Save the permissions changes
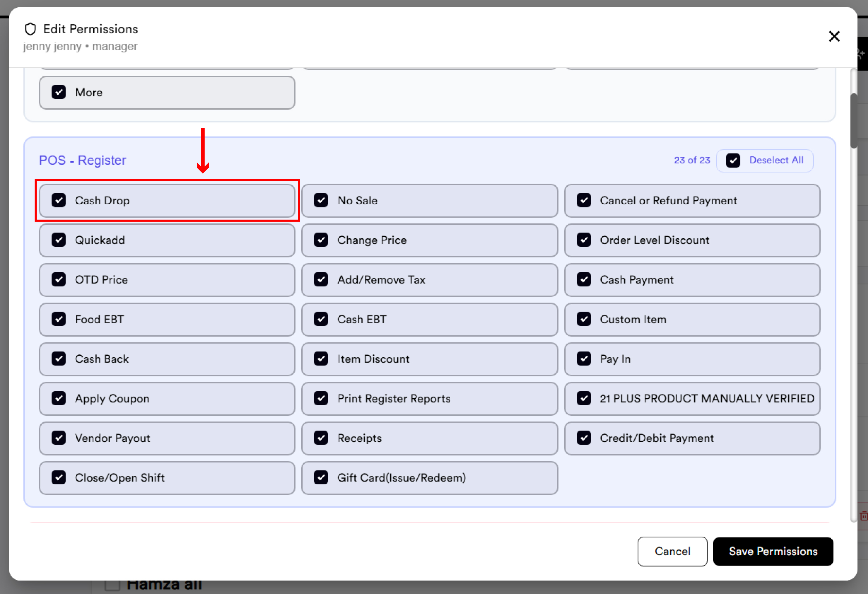Viewport: 868px width, 594px height. point(773,552)
